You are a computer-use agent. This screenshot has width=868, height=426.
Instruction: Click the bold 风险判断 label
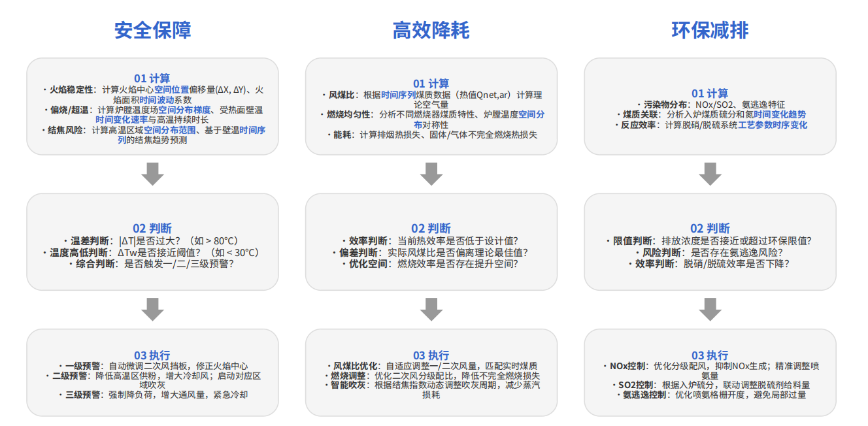pyautogui.click(x=661, y=252)
